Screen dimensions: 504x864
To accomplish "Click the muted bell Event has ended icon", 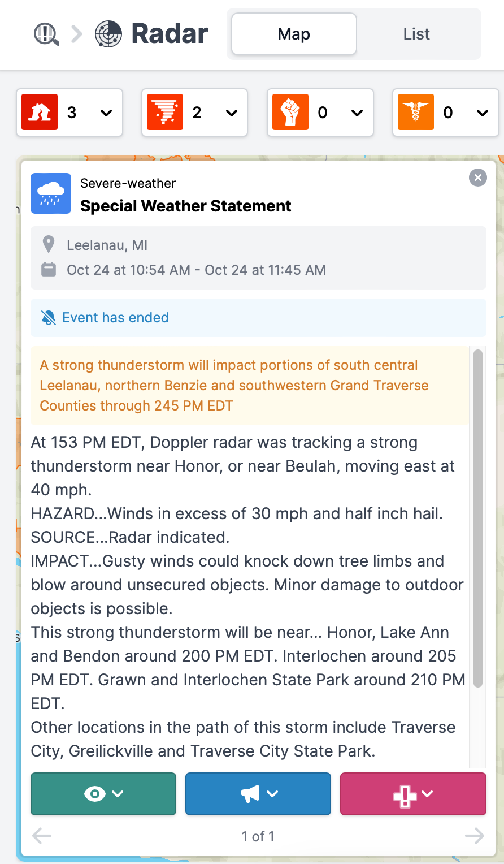I will coord(49,318).
